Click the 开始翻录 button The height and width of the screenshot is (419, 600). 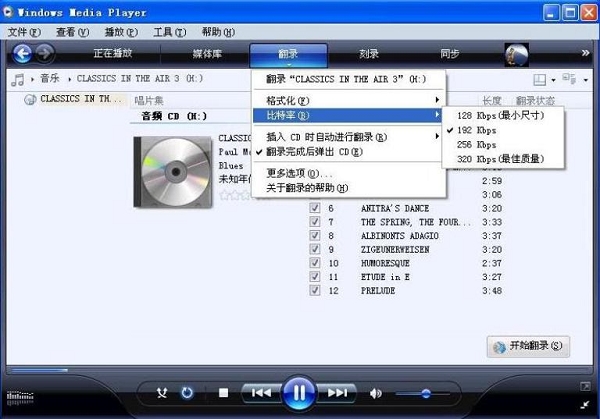point(528,346)
